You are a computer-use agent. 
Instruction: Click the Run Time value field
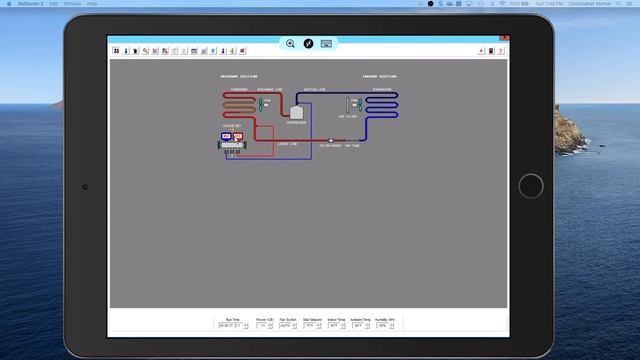tap(231, 326)
